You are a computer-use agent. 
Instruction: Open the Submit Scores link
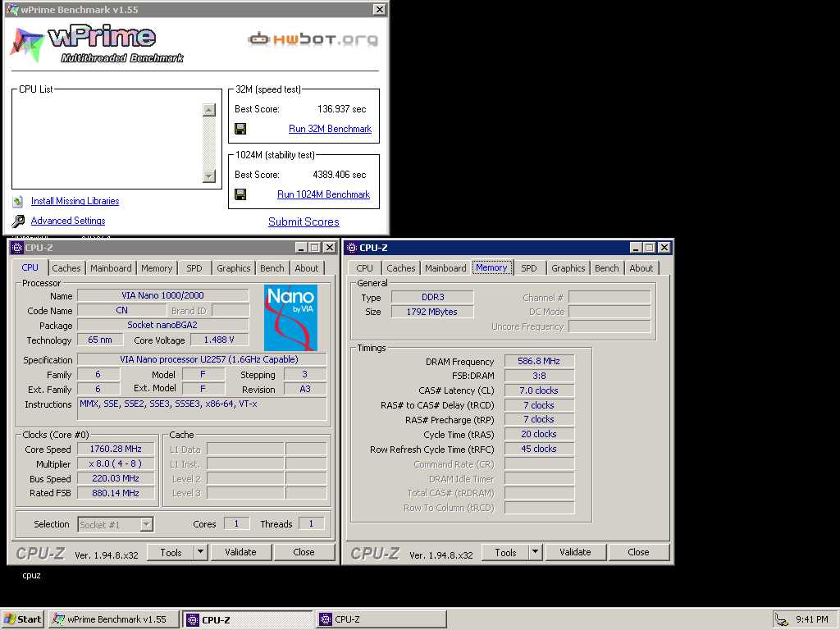coord(304,221)
